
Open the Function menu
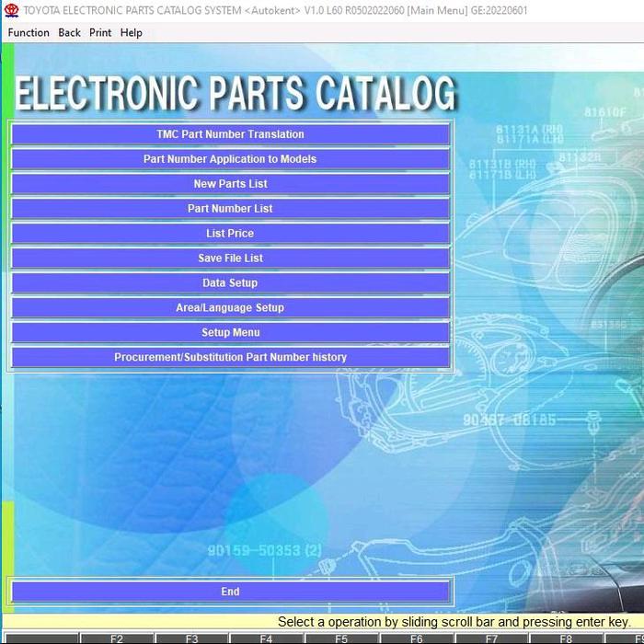click(x=29, y=32)
